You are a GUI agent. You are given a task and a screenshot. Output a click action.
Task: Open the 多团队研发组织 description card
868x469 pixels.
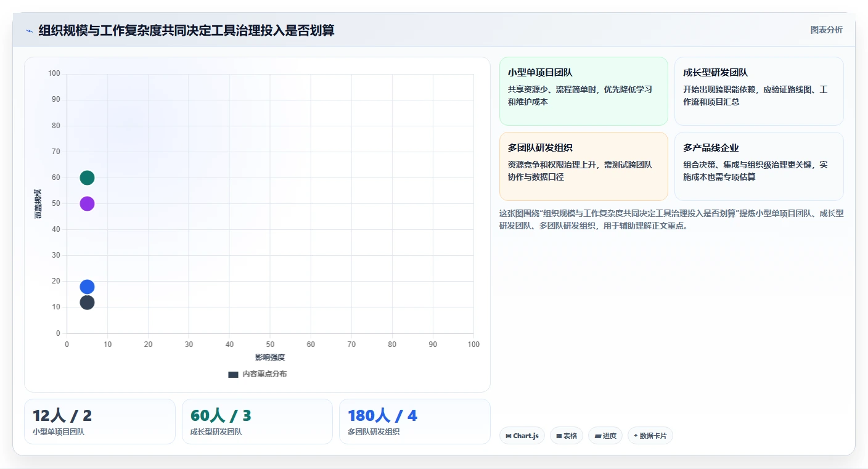point(584,166)
